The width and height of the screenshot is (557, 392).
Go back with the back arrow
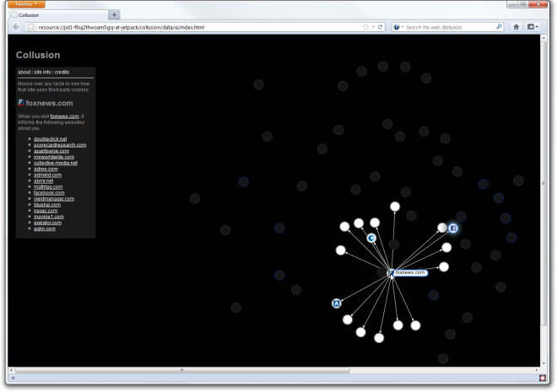(x=16, y=27)
